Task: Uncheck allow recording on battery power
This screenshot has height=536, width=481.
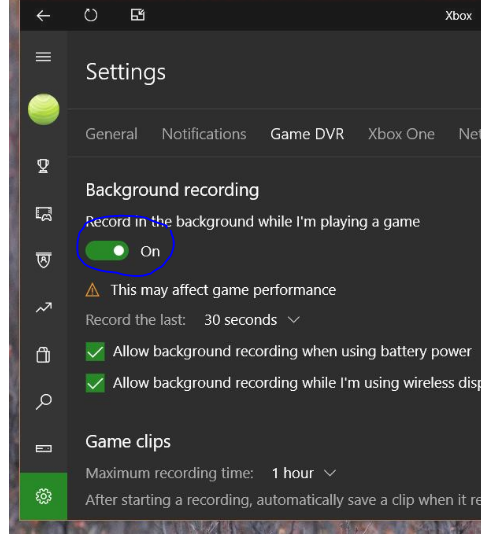Action: click(x=95, y=352)
